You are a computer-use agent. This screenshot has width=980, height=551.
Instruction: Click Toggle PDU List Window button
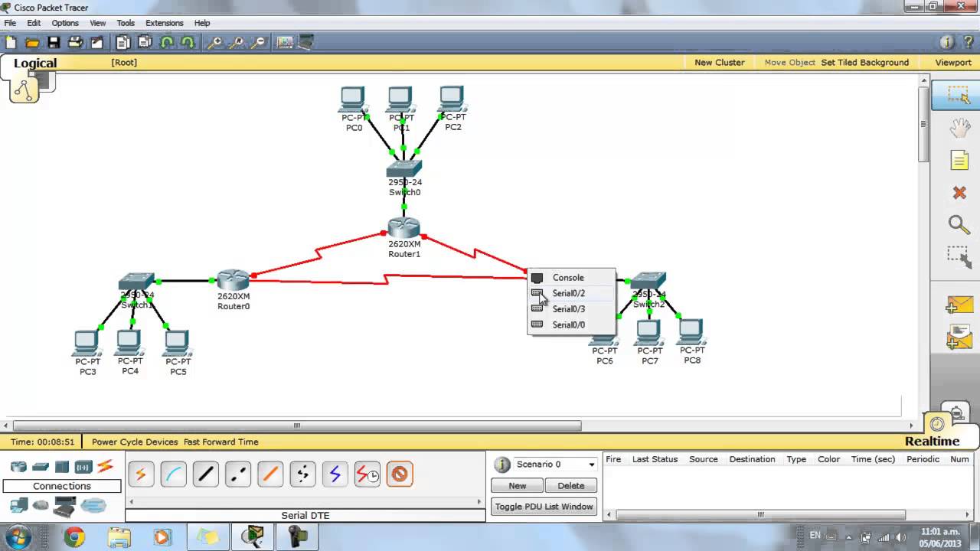tap(544, 507)
